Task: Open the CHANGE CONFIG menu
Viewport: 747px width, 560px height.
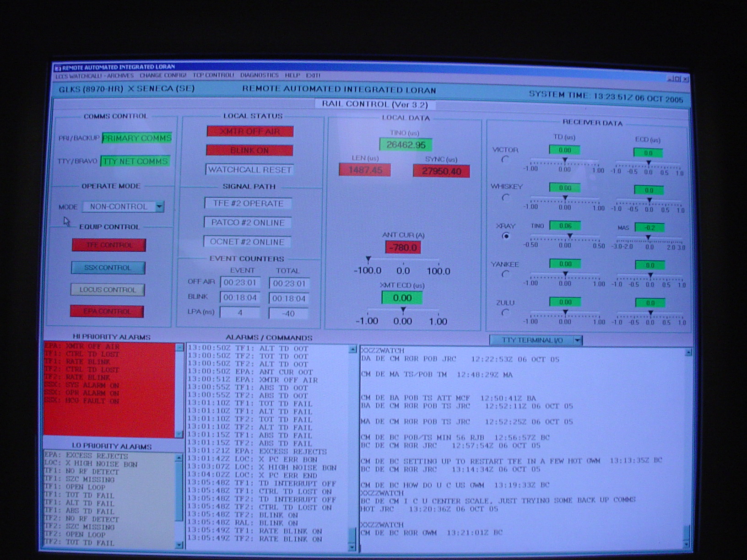Action: point(163,75)
